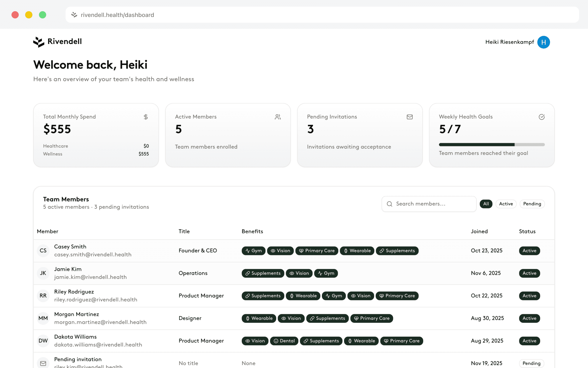The height and width of the screenshot is (368, 588).
Task: Click the checkmark icon on Weekly Health Goals card
Action: [x=542, y=117]
